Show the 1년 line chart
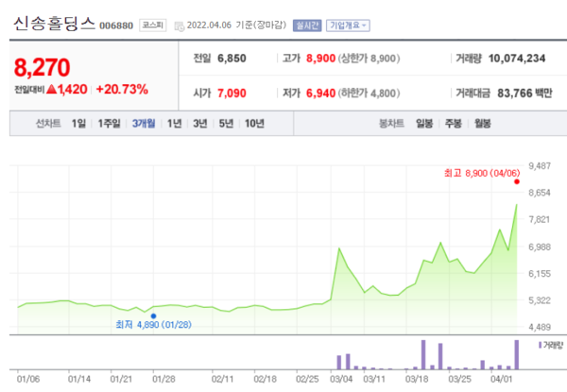Image resolution: width=567 pixels, height=392 pixels. 175,123
